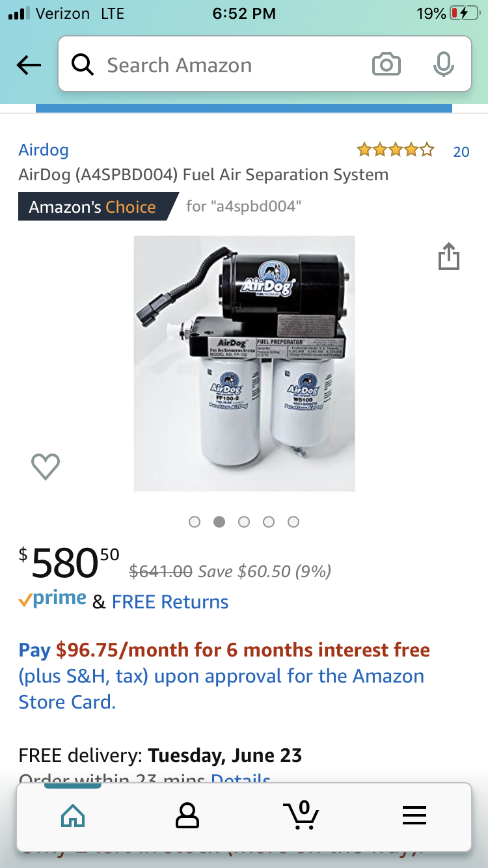The image size is (488, 868).
Task: Open the account profile icon
Action: [187, 815]
